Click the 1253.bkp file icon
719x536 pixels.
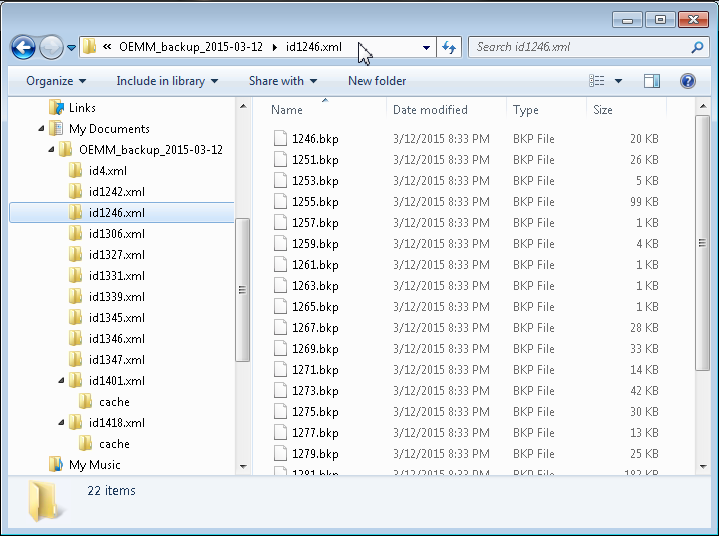(280, 181)
